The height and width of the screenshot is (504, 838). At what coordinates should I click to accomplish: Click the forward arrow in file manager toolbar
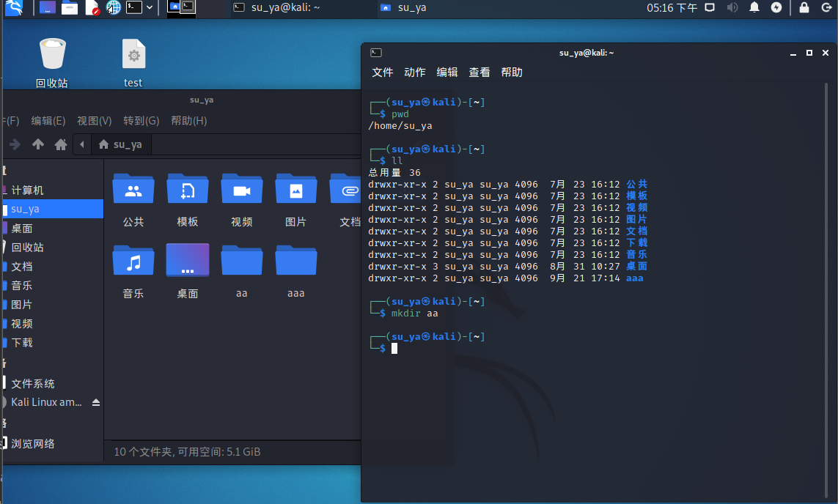(15, 144)
